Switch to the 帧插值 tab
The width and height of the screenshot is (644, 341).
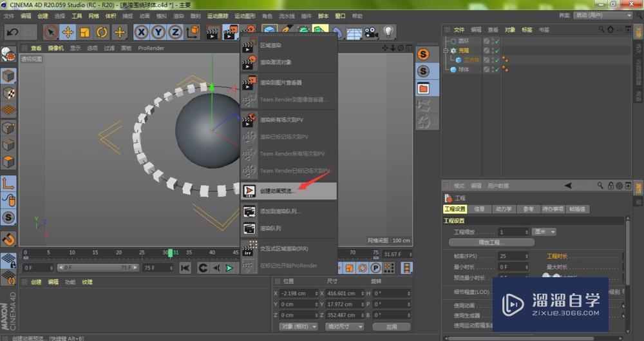pyautogui.click(x=578, y=209)
